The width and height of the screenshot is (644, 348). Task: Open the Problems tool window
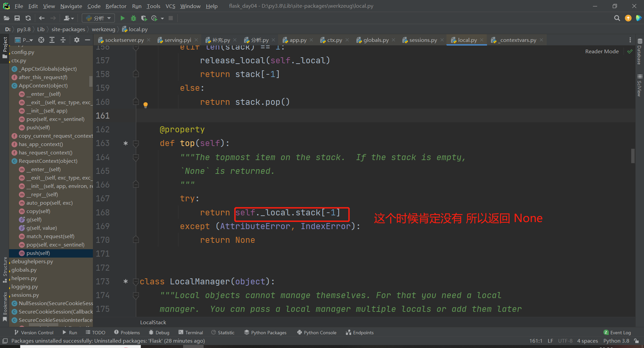(127, 333)
